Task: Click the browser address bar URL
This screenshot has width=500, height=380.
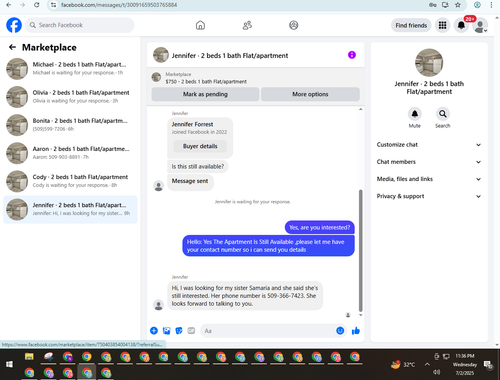Action: click(x=119, y=5)
